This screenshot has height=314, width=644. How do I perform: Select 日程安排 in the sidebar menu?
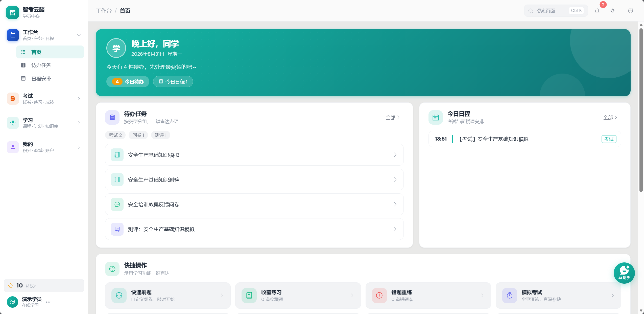[50, 79]
